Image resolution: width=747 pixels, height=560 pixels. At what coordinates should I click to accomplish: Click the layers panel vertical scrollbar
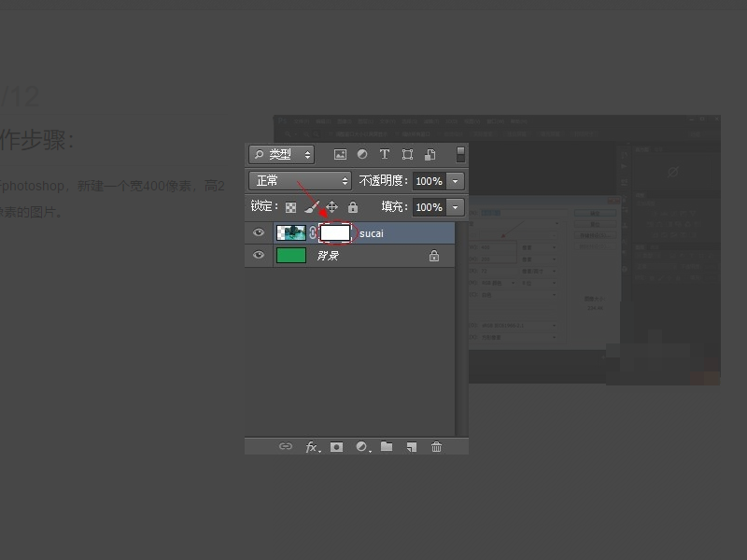[x=461, y=329]
